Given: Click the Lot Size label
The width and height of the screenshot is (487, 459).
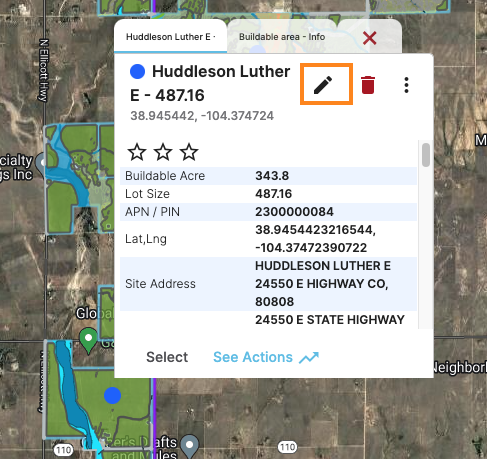Looking at the screenshot, I should pyautogui.click(x=147, y=194).
